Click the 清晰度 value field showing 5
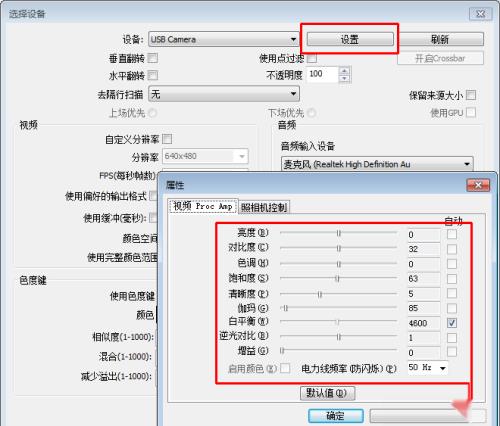Viewport: 500px width, 426px height. pos(424,294)
